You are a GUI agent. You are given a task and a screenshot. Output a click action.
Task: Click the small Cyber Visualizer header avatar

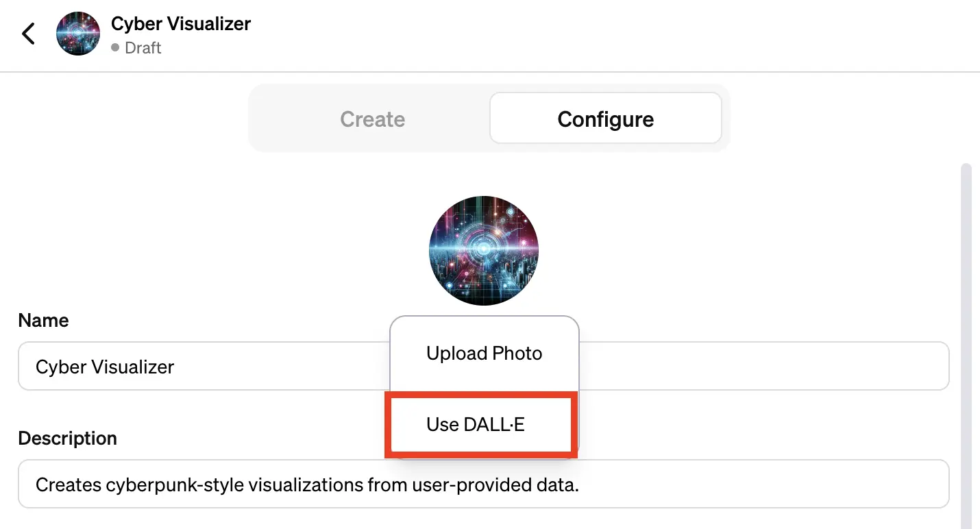(78, 34)
